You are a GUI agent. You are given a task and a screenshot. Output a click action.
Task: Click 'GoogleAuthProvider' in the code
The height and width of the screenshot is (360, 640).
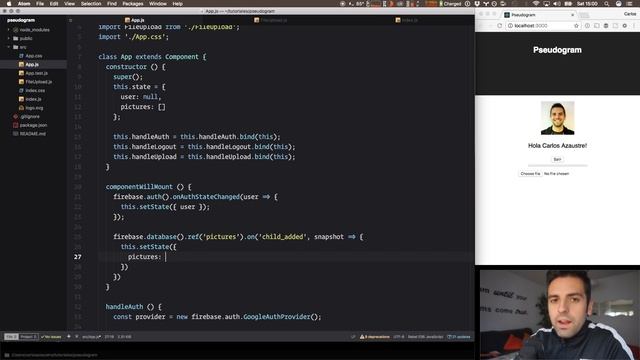(x=277, y=317)
